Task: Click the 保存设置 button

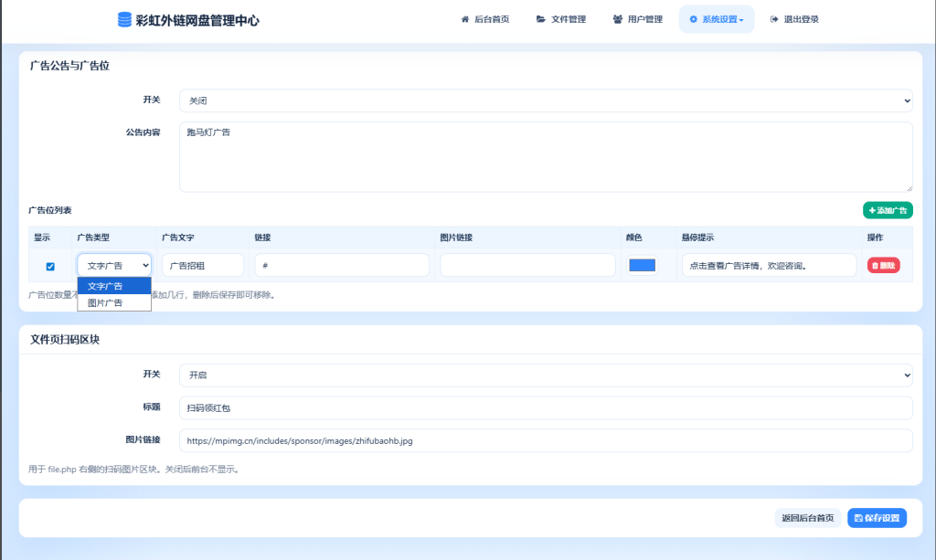Action: click(x=877, y=518)
